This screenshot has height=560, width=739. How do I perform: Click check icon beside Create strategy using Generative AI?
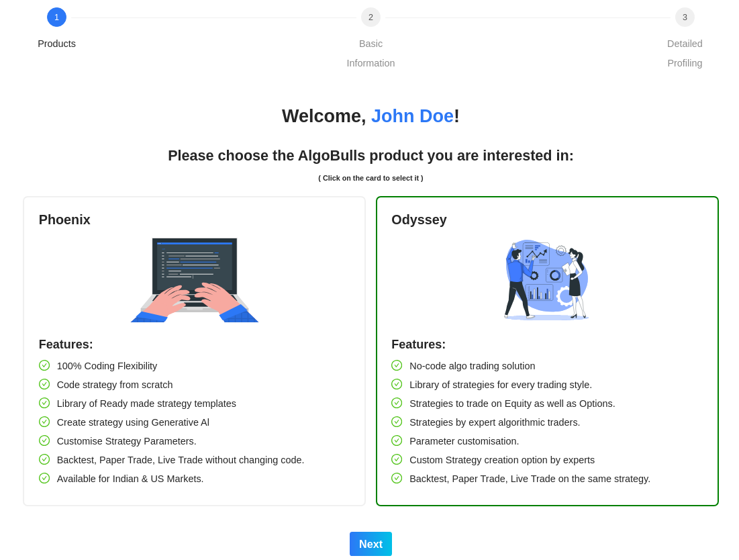pos(44,422)
